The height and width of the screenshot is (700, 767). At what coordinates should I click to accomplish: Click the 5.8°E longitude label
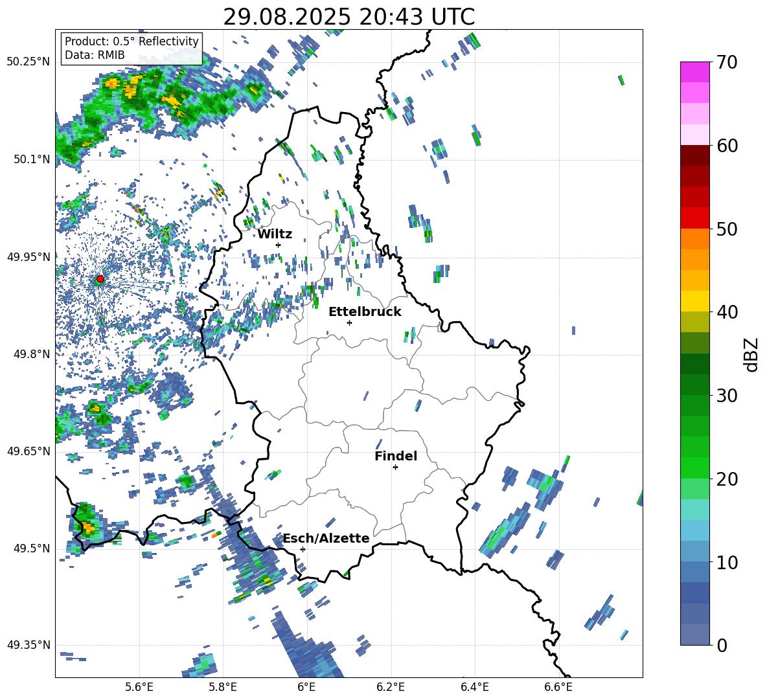(223, 687)
